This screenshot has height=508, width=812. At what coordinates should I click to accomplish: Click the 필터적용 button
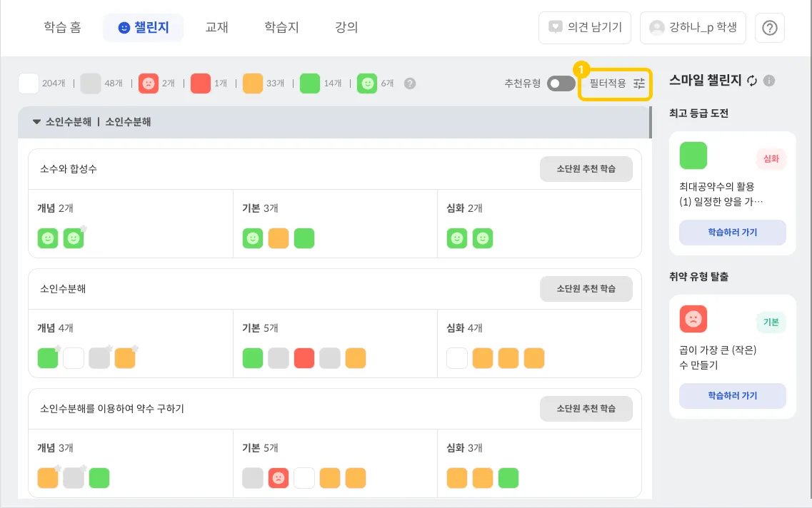point(615,83)
